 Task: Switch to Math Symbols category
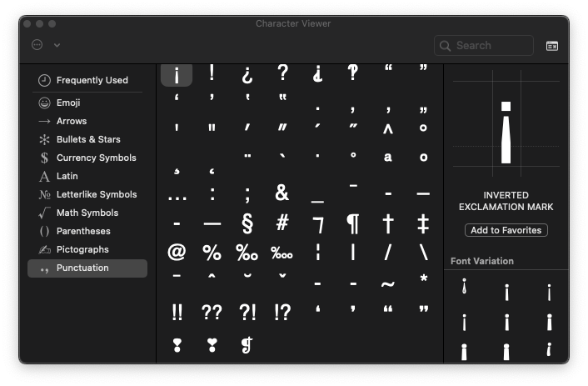point(87,213)
